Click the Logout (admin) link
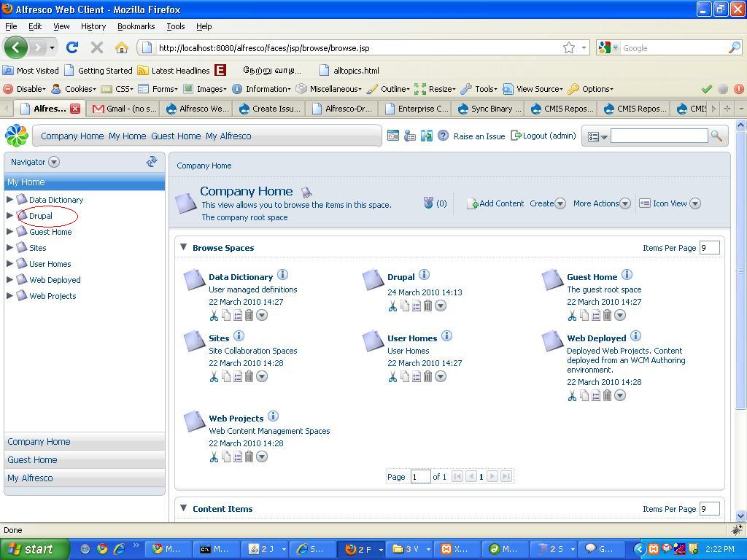The width and height of the screenshot is (747, 560). 544,136
